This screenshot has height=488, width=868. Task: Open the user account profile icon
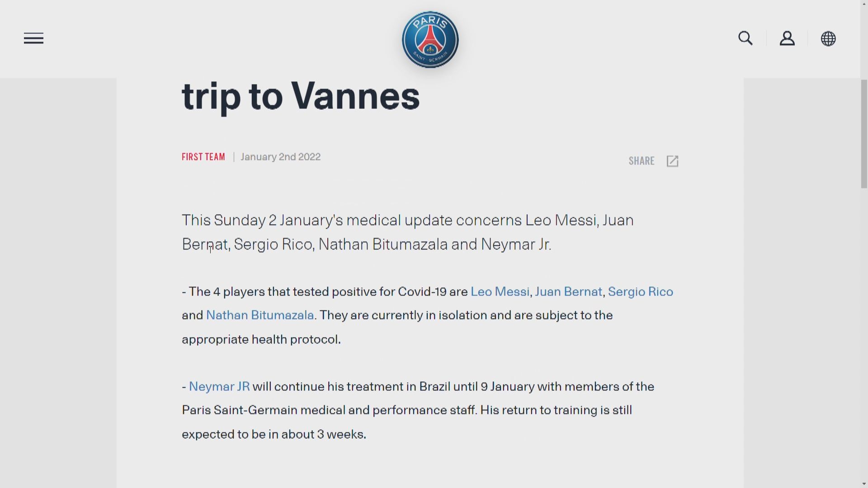tap(787, 38)
